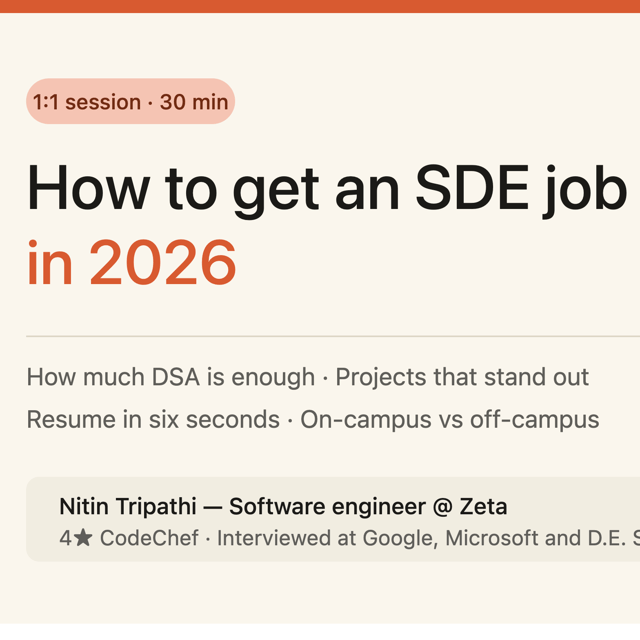Click the 'CodeChef' text in mentor details
Image resolution: width=640 pixels, height=640 pixels.
[x=149, y=538]
